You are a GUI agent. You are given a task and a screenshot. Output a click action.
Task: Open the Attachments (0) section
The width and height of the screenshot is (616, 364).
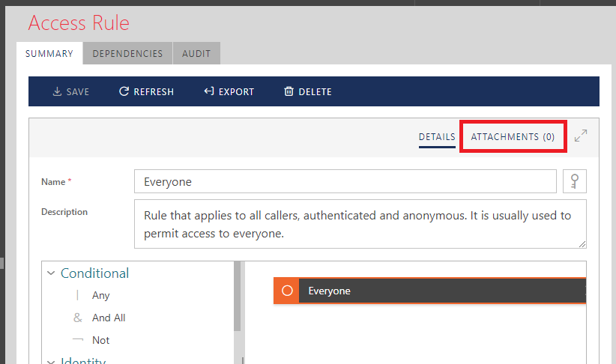(513, 137)
